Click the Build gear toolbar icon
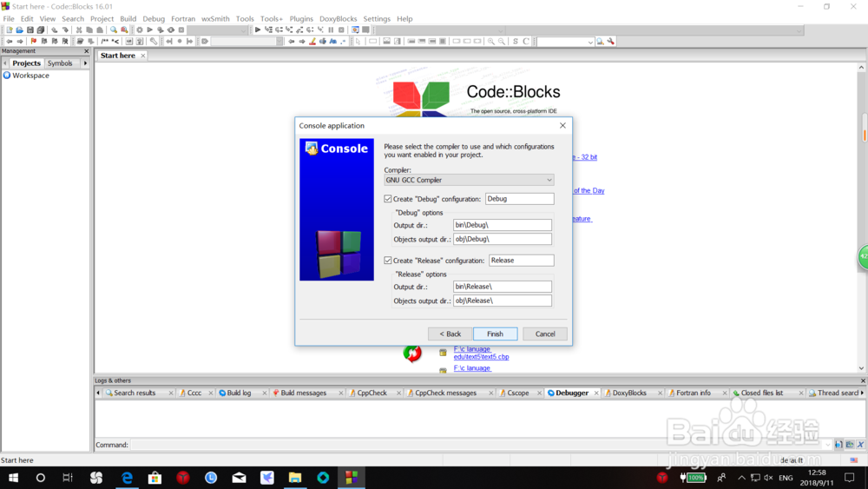 pos(139,30)
